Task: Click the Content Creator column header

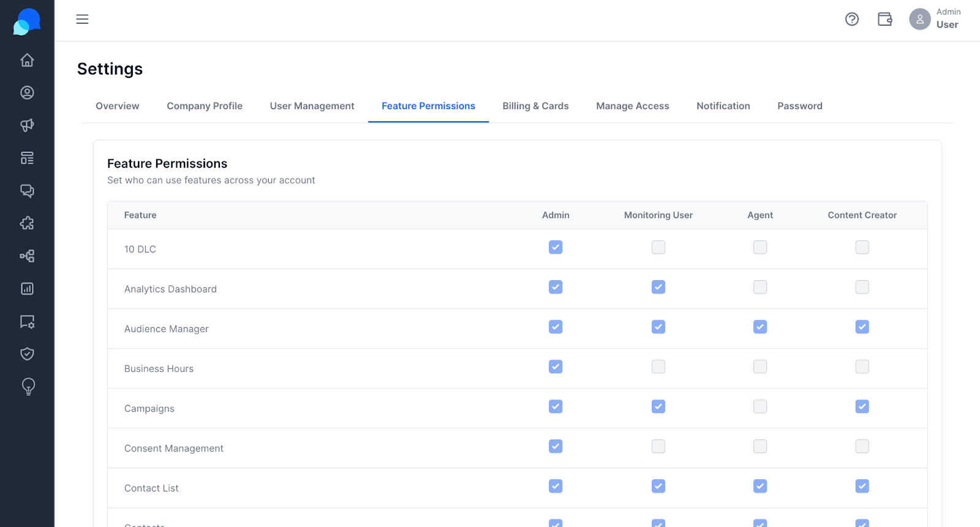Action: pyautogui.click(x=862, y=215)
